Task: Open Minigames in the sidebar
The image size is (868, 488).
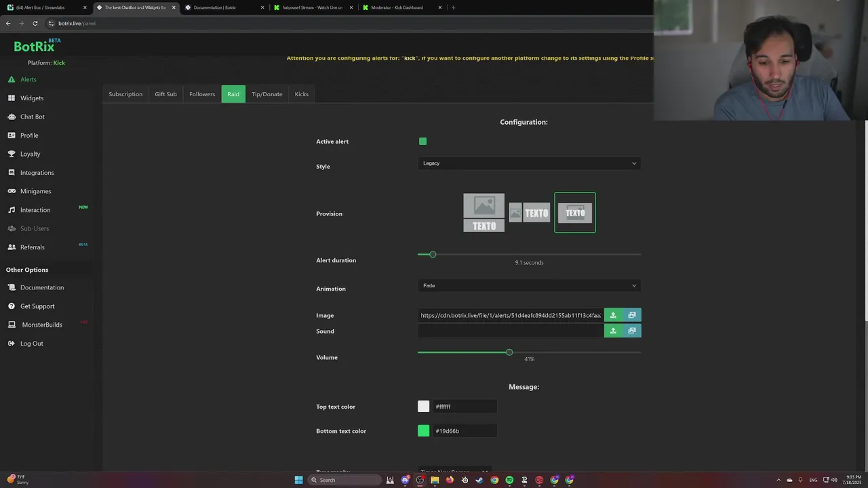Action: pyautogui.click(x=35, y=191)
